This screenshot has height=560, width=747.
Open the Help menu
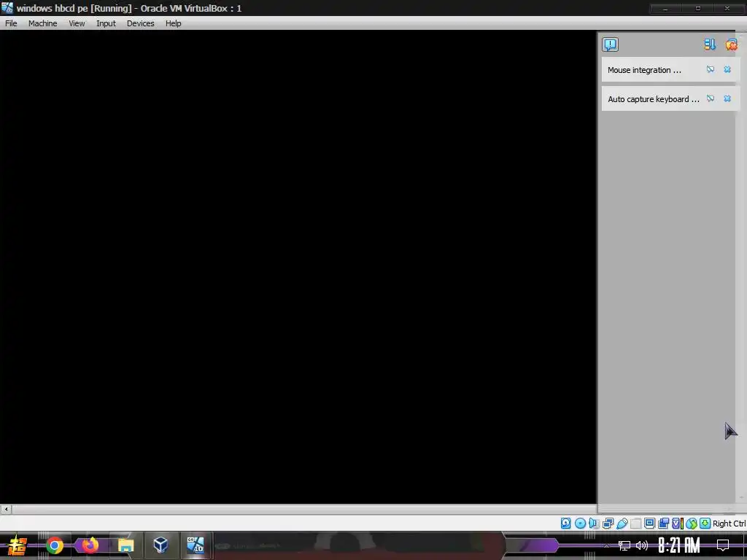coord(174,23)
